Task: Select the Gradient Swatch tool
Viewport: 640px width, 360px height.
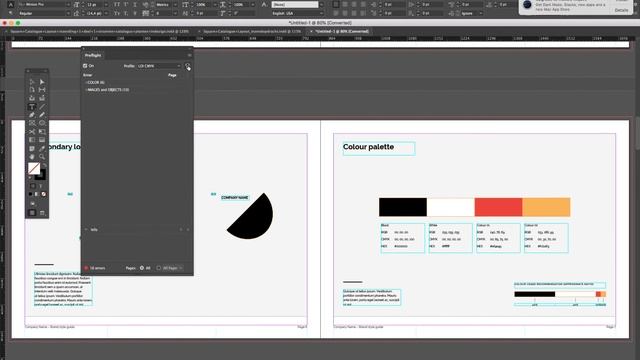Action: click(x=32, y=140)
